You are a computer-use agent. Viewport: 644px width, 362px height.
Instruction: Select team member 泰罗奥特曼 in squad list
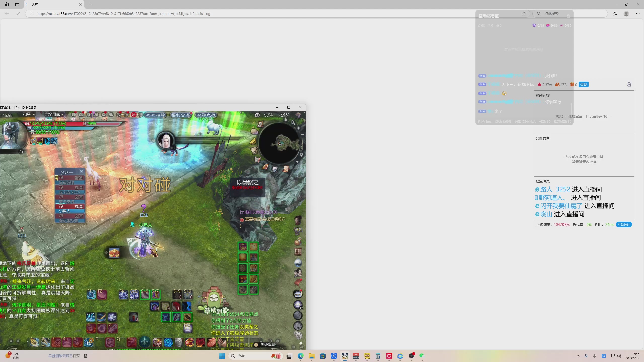click(x=70, y=218)
